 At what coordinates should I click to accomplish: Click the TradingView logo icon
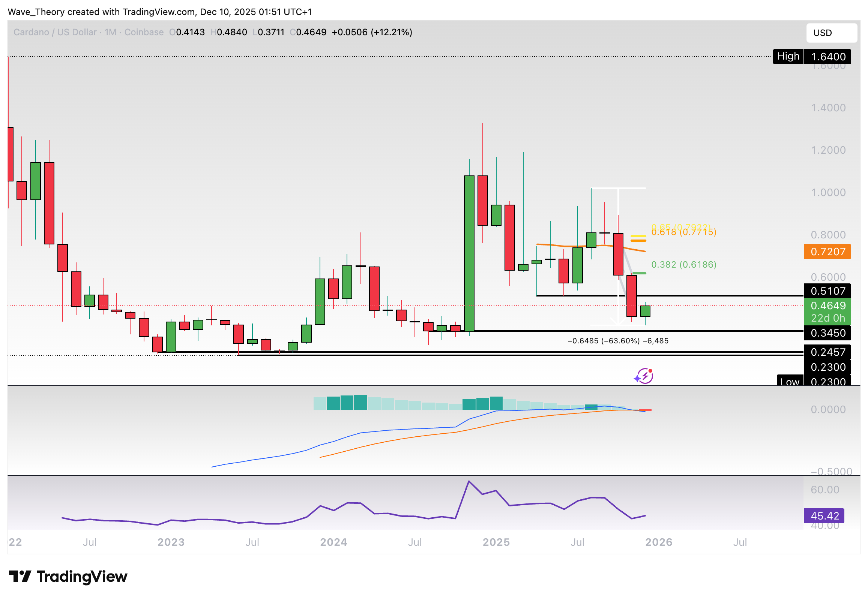(20, 577)
